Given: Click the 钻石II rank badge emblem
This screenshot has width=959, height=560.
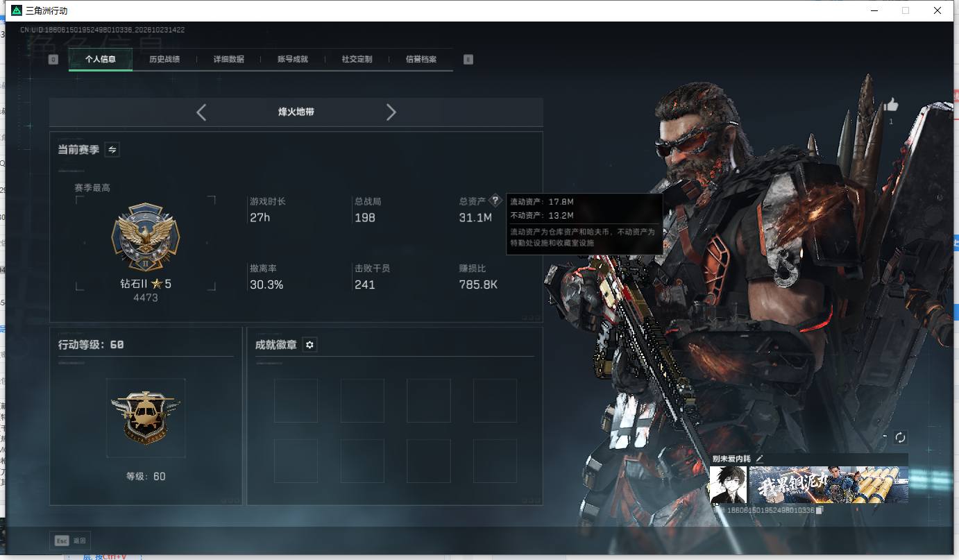Looking at the screenshot, I should pyautogui.click(x=146, y=238).
